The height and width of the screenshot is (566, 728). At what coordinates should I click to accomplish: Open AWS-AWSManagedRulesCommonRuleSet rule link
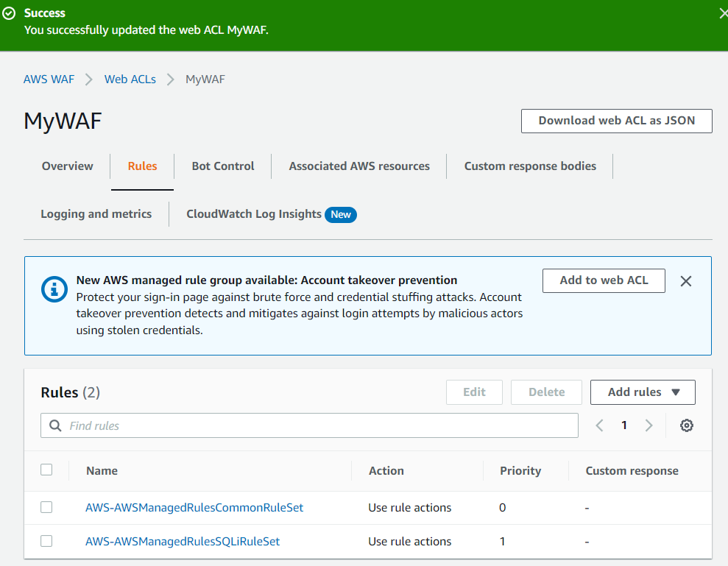click(194, 508)
